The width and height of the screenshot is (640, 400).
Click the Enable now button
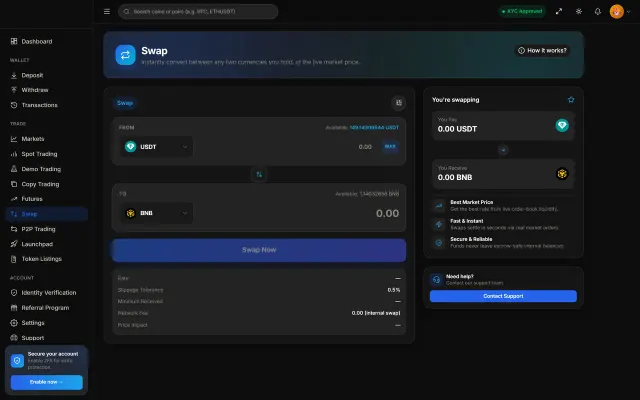click(47, 382)
